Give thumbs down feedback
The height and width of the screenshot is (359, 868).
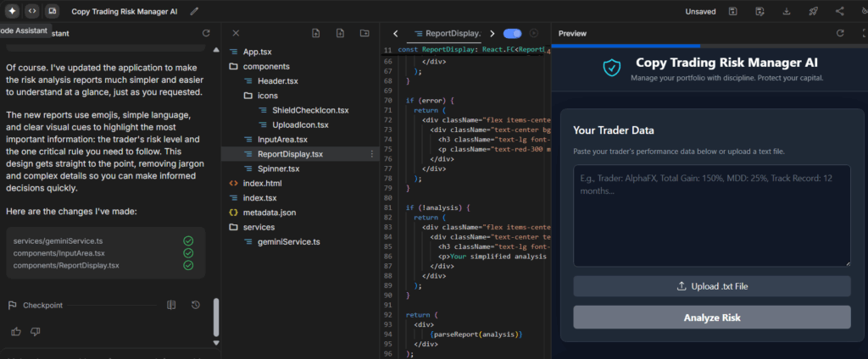pyautogui.click(x=35, y=332)
